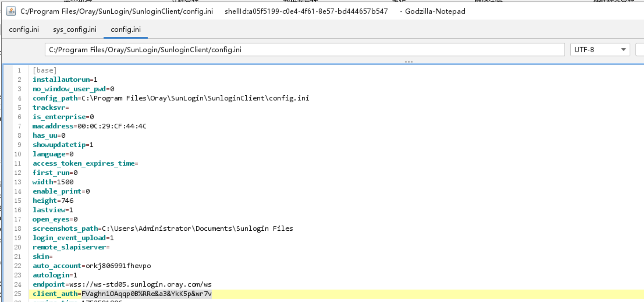Open the UTF-8 encoding dropdown

pos(599,50)
